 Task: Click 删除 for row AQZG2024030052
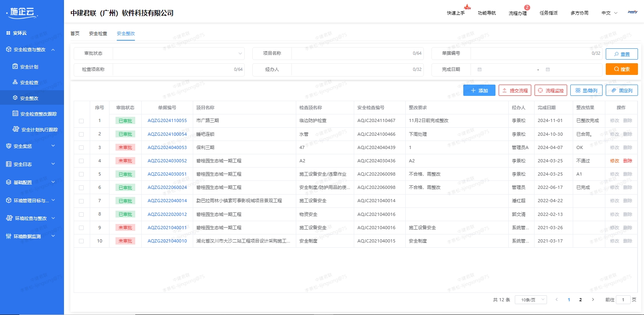click(x=627, y=161)
